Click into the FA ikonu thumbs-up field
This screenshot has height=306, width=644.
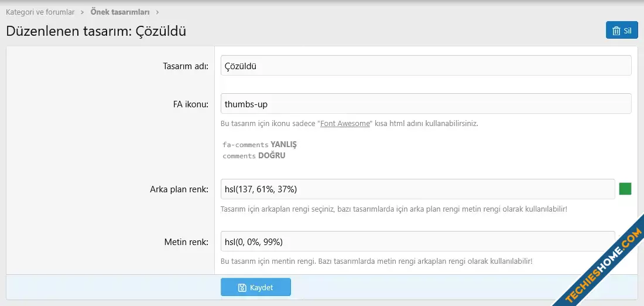(426, 104)
